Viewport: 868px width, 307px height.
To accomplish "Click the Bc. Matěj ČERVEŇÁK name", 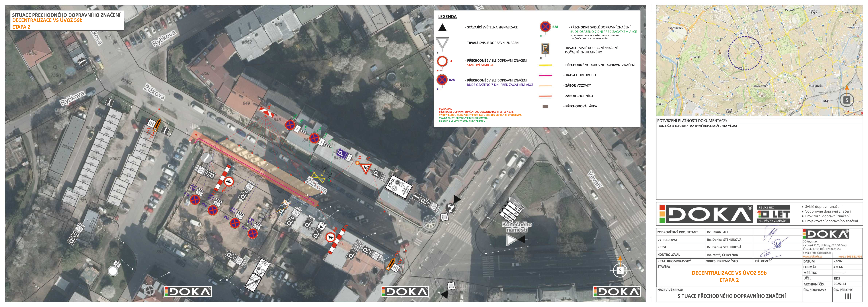I will click(722, 255).
